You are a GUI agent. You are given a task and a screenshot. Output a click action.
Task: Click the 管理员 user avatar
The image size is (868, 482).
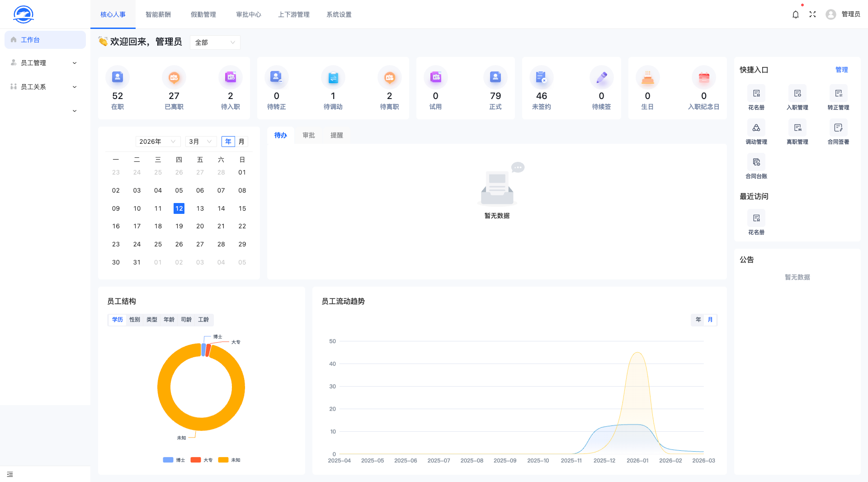click(x=831, y=14)
